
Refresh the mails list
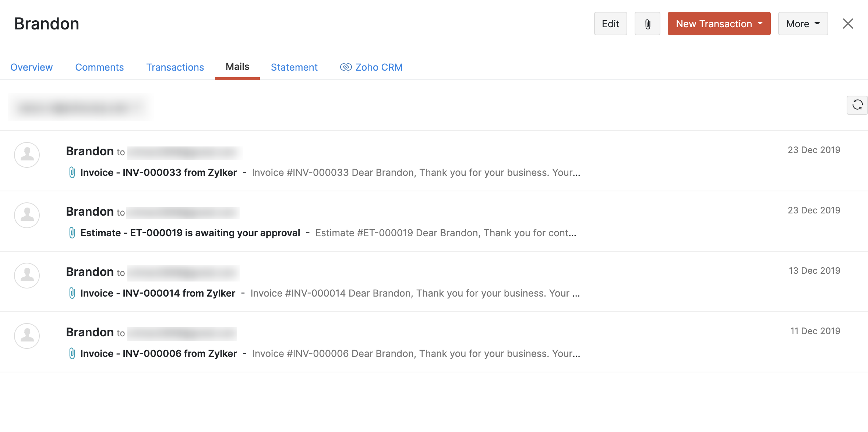(857, 105)
